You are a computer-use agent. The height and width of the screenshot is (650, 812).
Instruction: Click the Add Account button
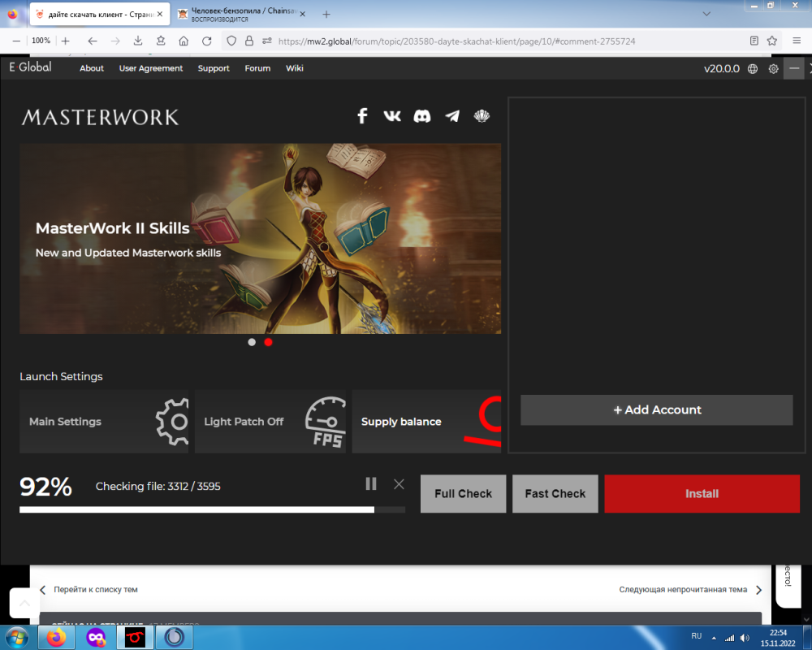656,410
